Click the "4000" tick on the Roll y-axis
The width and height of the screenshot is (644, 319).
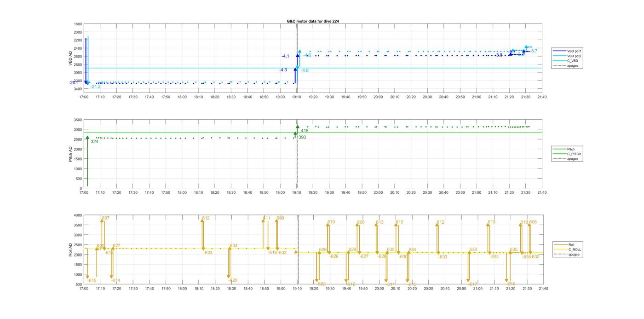78,215
